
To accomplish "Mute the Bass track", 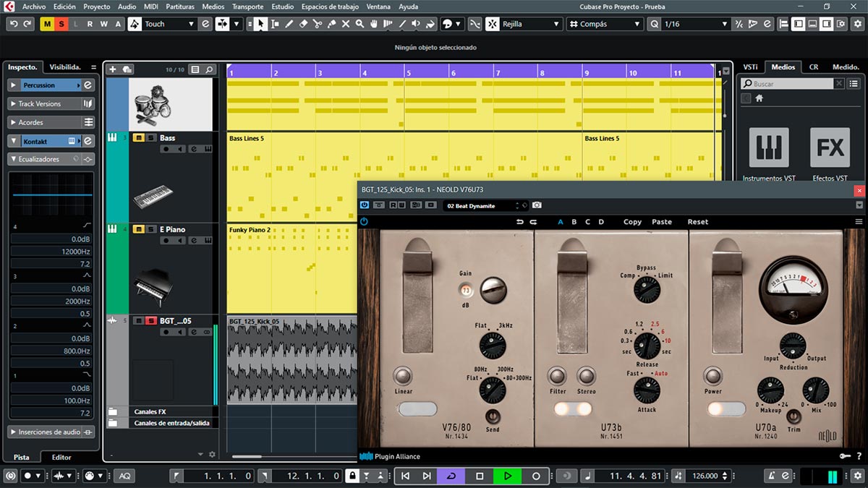I will click(x=137, y=137).
